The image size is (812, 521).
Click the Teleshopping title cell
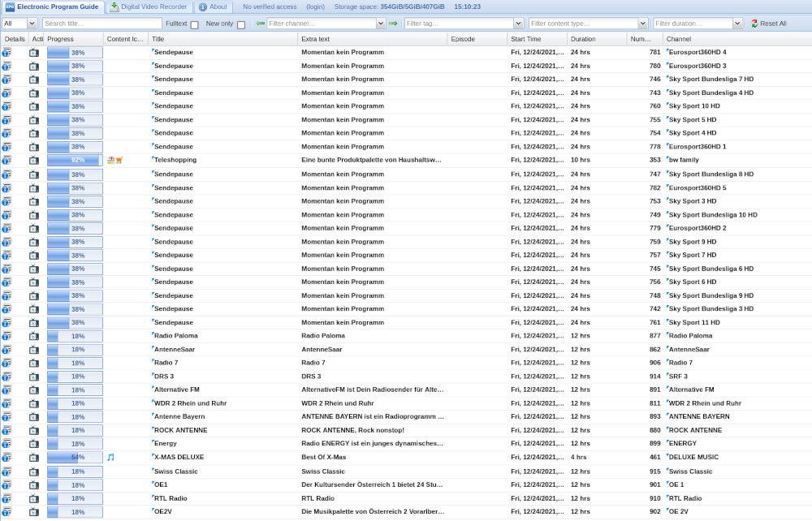(x=175, y=160)
